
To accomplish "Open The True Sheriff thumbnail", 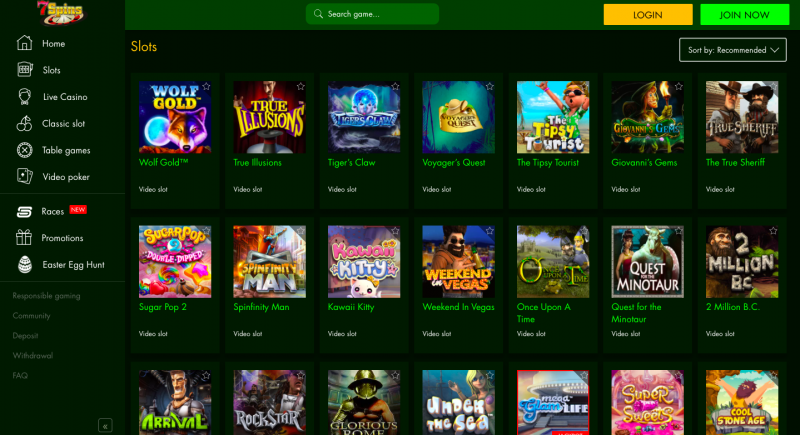I will tap(742, 117).
